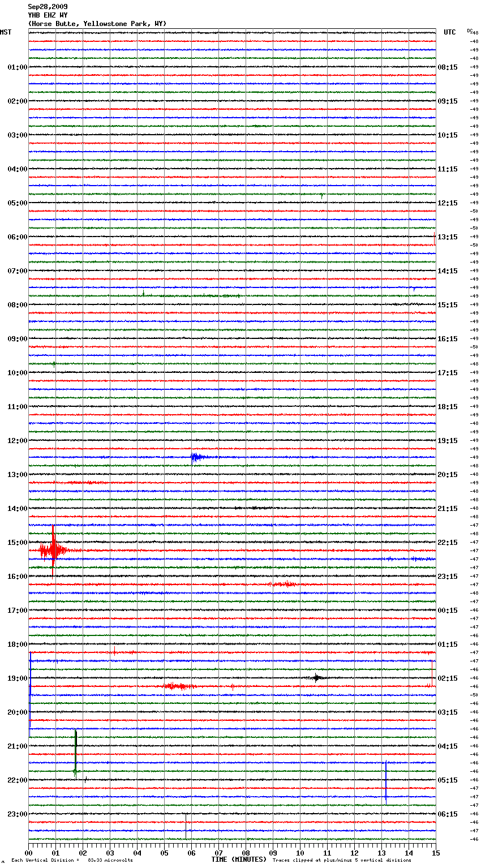Image resolution: width=481 pixels, height=868 pixels.
Task: Click the 10:15 UTC time label
Action: pyautogui.click(x=448, y=135)
